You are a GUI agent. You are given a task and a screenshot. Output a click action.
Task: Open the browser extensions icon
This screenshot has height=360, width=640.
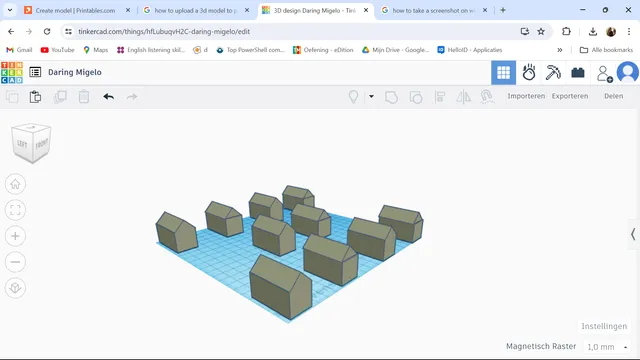[566, 31]
